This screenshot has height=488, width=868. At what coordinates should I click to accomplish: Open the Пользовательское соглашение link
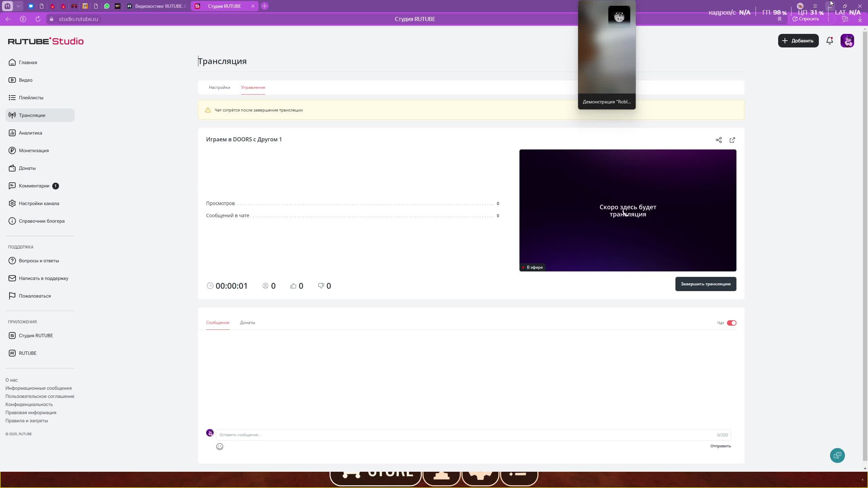click(40, 396)
